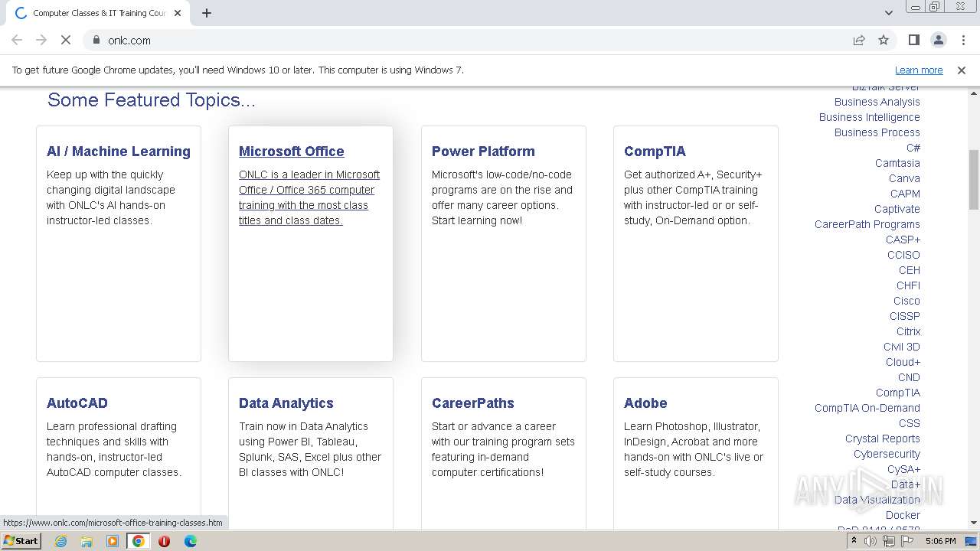
Task: Click the network tray icon
Action: (x=889, y=541)
